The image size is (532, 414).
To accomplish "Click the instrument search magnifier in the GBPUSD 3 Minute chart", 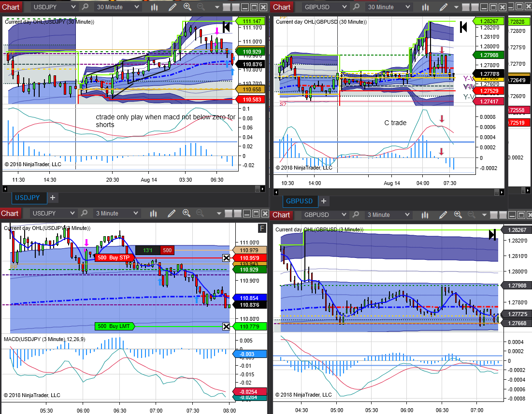I will click(356, 214).
